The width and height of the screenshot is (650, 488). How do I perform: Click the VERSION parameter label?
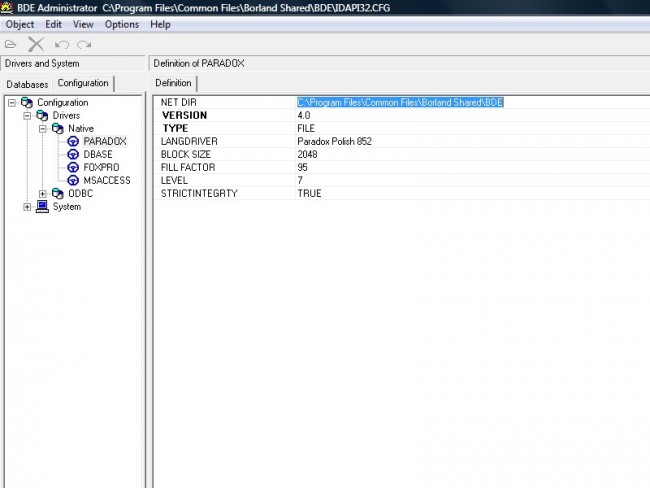(184, 115)
